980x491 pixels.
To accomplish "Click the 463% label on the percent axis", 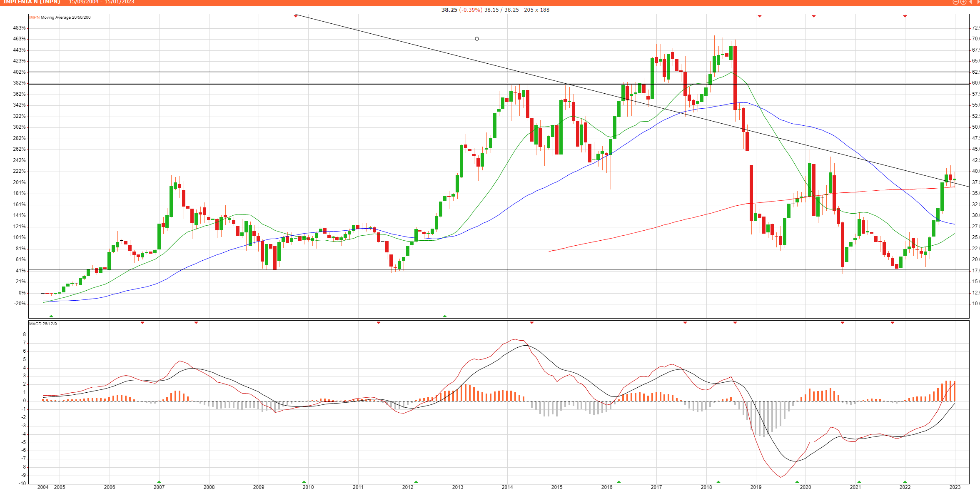I will tap(20, 39).
